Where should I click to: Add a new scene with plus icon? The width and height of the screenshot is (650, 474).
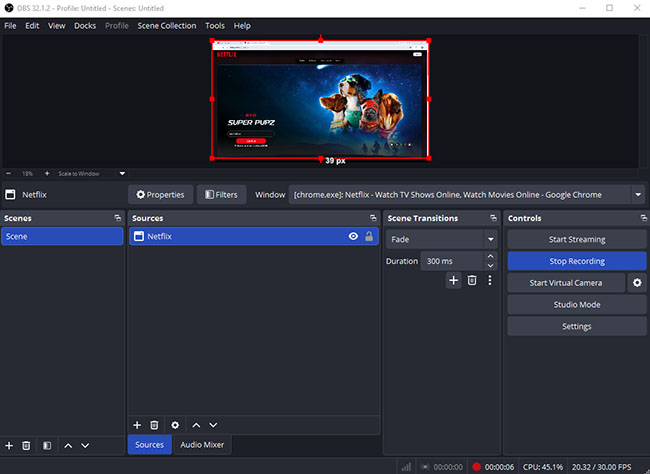[9, 445]
